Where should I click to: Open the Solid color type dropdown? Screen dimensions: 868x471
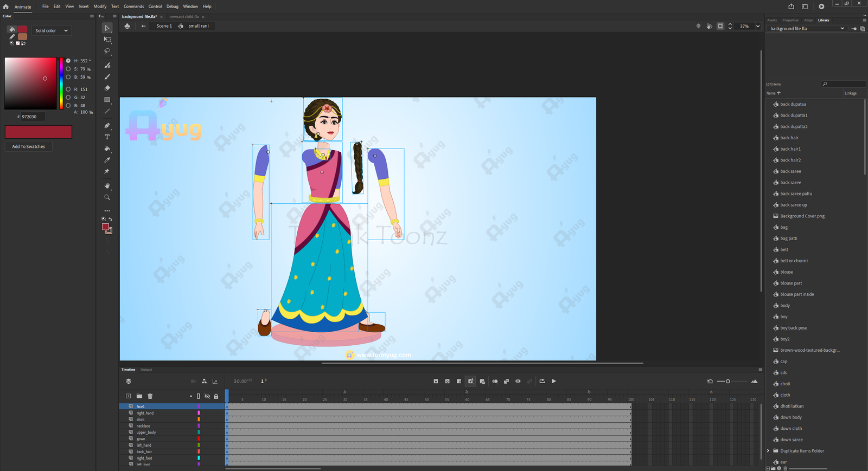click(52, 30)
